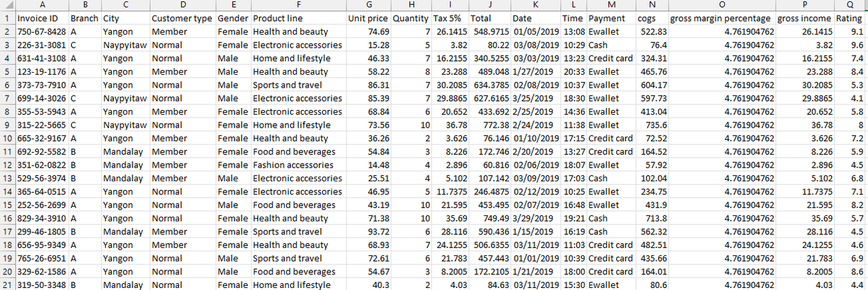Click the 'Quantity' header cell
The width and height of the screenshot is (868, 290).
(x=410, y=18)
